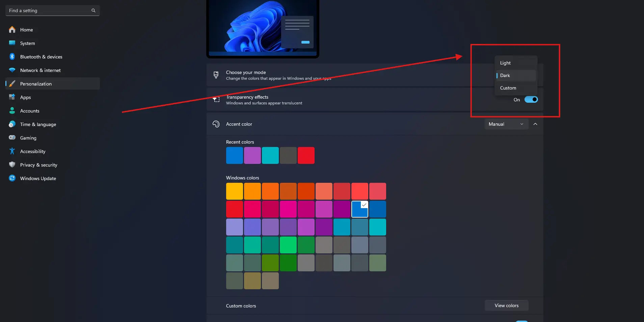Open the Windows Update refresh icon
This screenshot has width=644, height=322.
click(12, 178)
